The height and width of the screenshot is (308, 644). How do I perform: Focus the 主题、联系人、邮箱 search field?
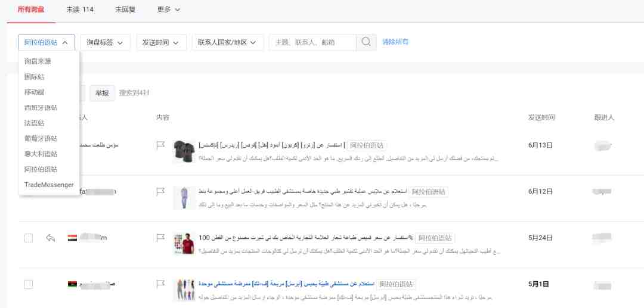coord(312,42)
